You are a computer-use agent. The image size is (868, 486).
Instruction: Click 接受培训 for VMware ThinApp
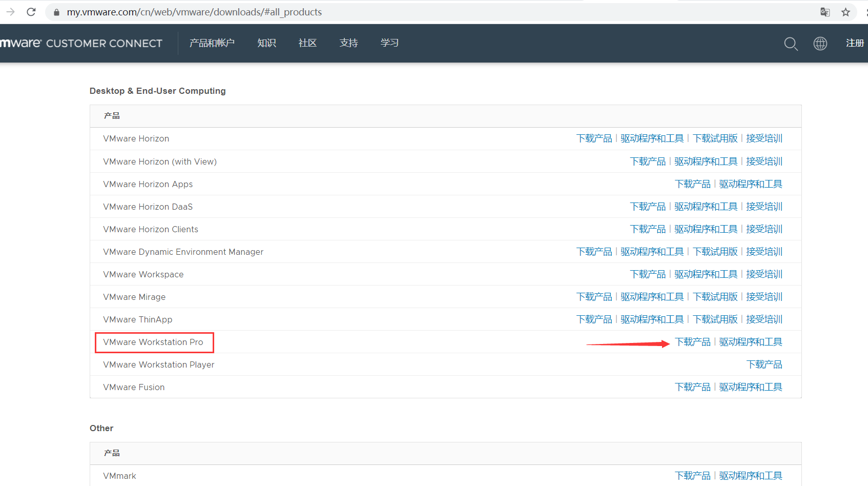764,319
